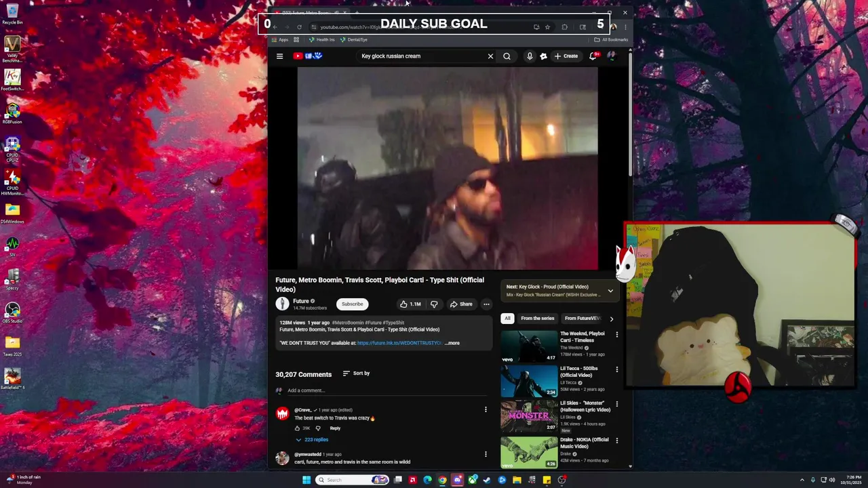Select the CPUID CPU-Z desktop shortcut

point(12,148)
